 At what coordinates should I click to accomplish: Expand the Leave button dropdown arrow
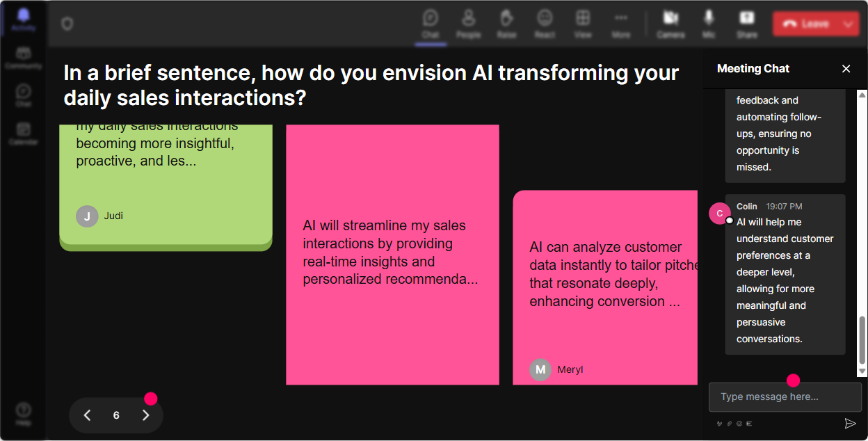coord(849,24)
